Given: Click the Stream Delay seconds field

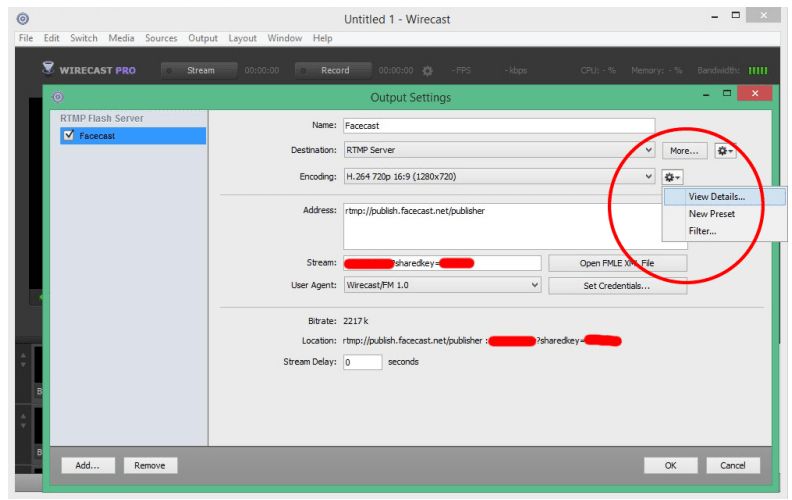Looking at the screenshot, I should 362,362.
